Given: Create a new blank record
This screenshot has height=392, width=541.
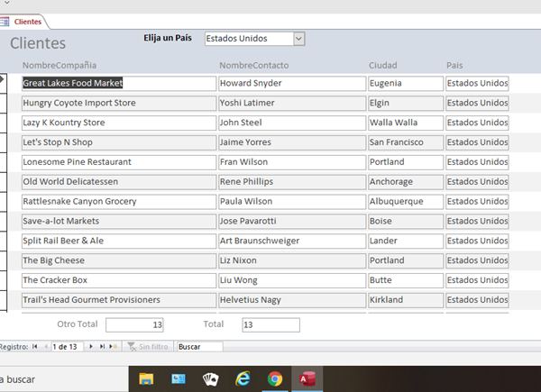Looking at the screenshot, I should click(x=114, y=346).
